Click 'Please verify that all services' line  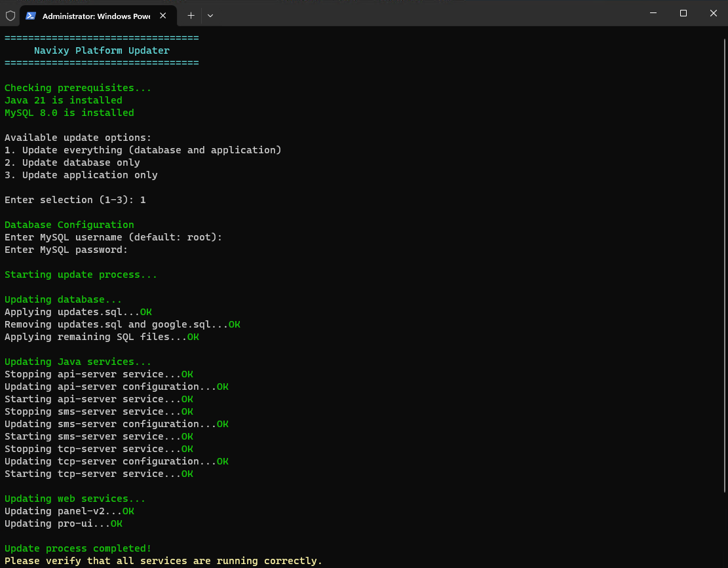click(x=163, y=561)
